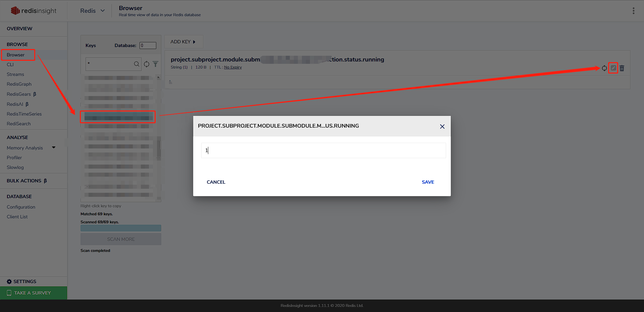Viewport: 644px width, 312px height.
Task: Click the scan progress bar
Action: coord(121,228)
